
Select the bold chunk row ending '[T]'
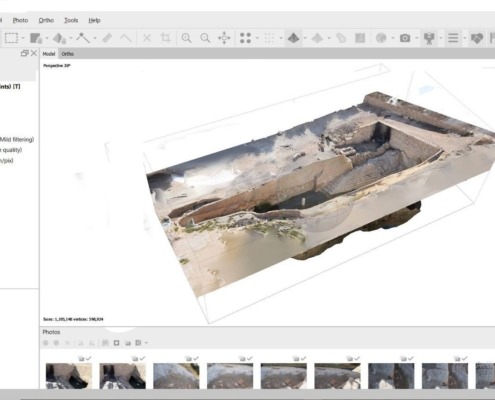(x=10, y=86)
